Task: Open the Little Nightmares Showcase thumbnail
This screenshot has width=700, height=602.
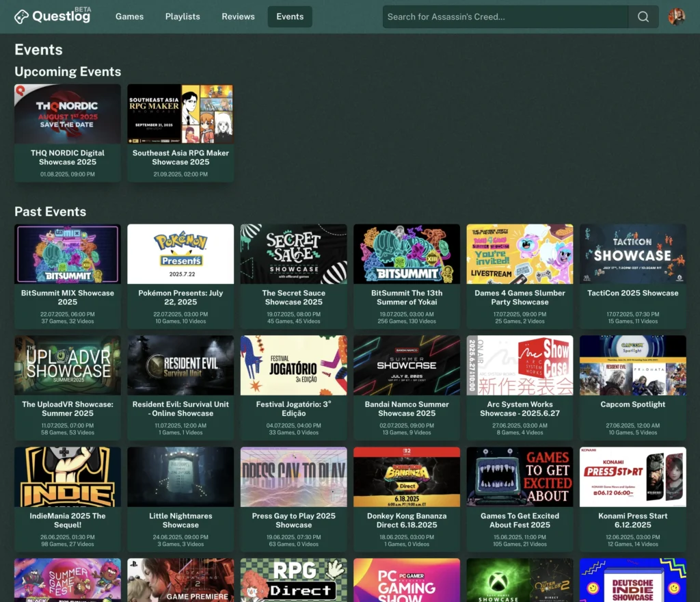Action: coord(180,477)
